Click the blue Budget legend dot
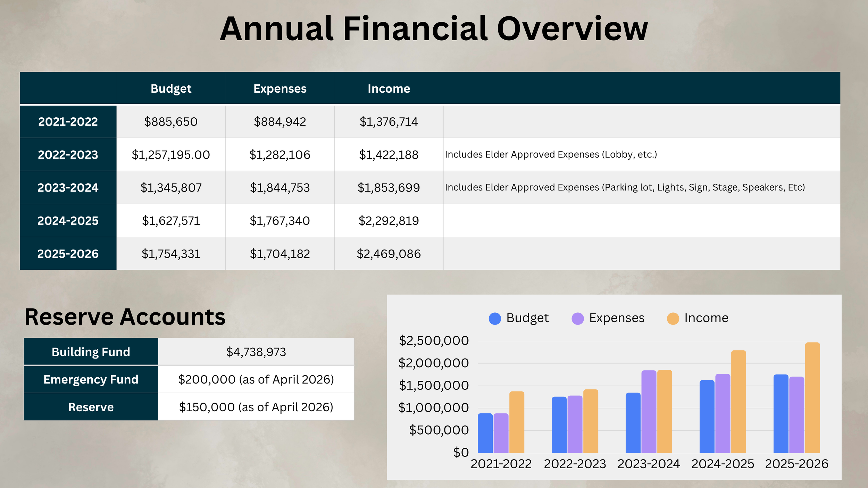The width and height of the screenshot is (868, 488). tap(495, 319)
